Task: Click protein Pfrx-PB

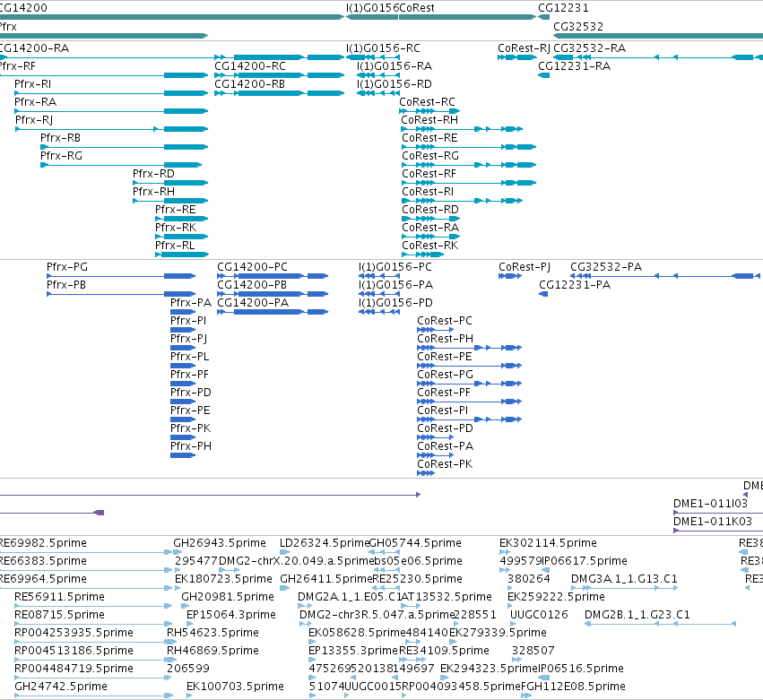Action: tap(121, 294)
